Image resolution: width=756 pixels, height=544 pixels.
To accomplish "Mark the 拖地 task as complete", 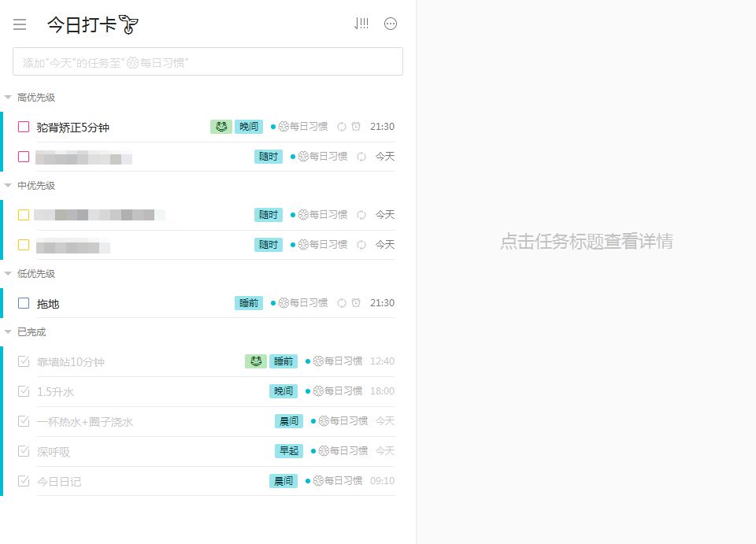I will click(x=24, y=303).
